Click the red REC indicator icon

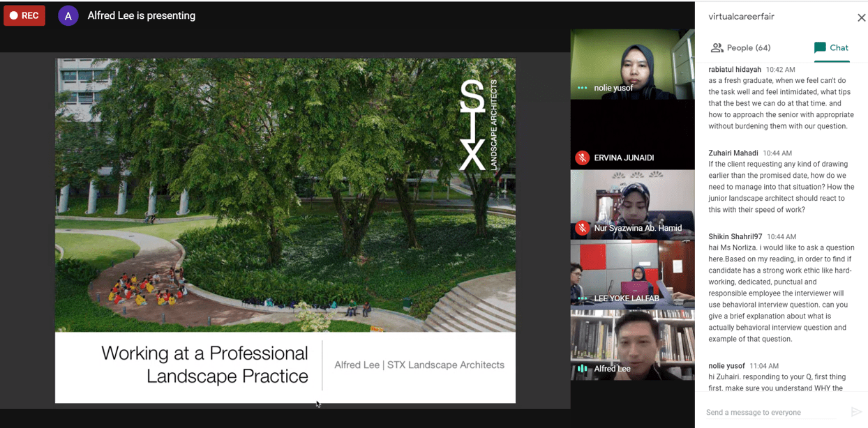coord(24,15)
